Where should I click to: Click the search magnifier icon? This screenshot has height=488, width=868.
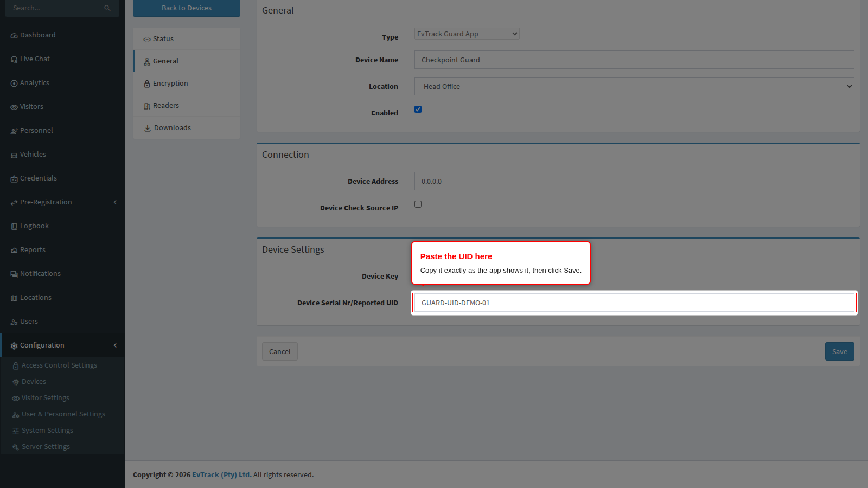pos(107,8)
